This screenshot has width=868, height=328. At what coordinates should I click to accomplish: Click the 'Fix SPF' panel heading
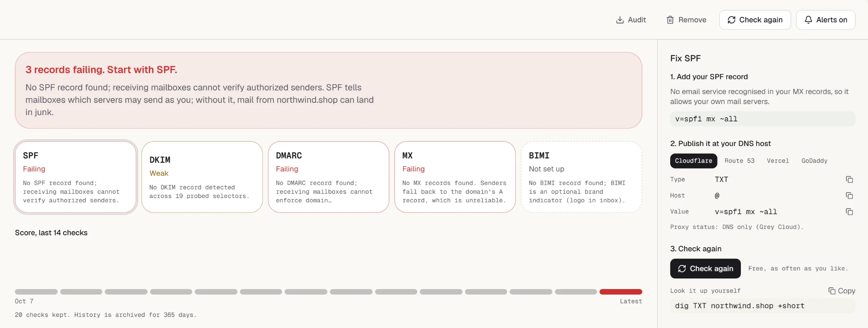[x=685, y=58]
